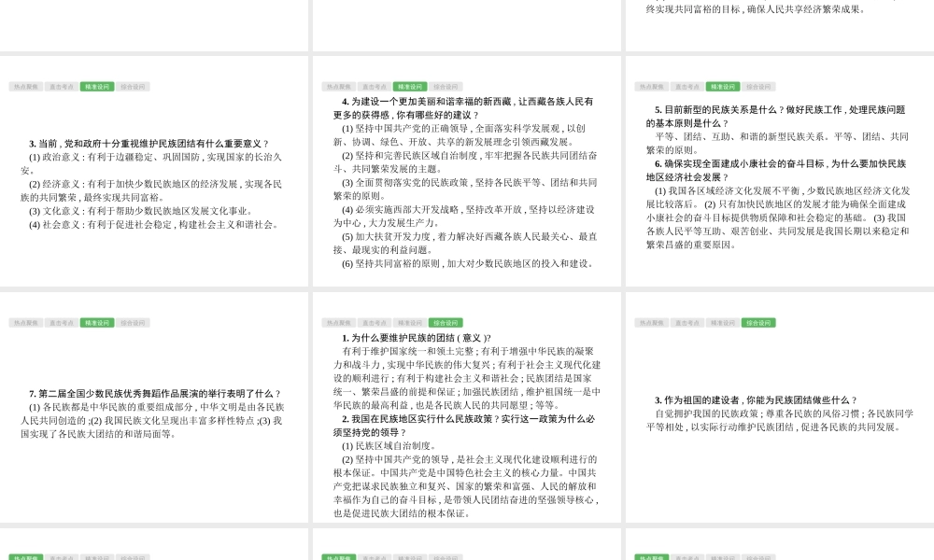The image size is (934, 560).
Task: Click 精准设问 tab on the 舞蹈作品展演 slide
Action: (97, 323)
